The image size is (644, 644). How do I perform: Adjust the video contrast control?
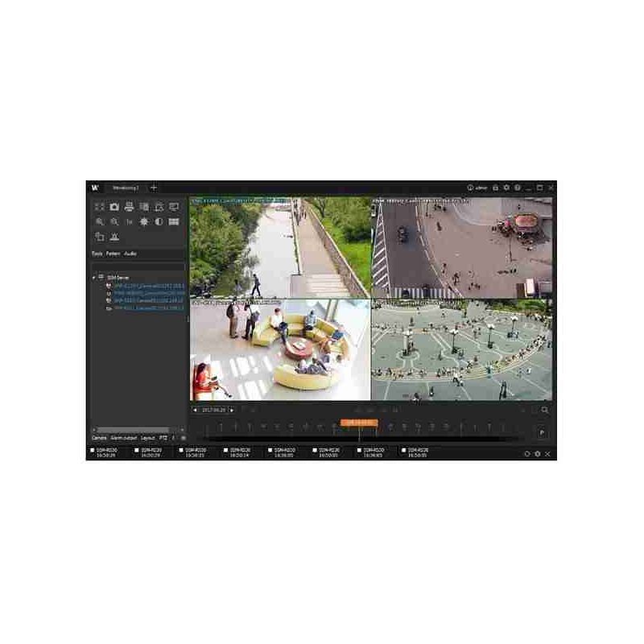(159, 222)
